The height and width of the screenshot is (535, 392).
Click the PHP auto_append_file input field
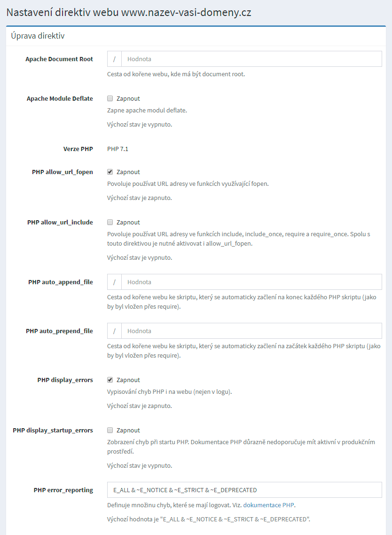click(x=251, y=282)
